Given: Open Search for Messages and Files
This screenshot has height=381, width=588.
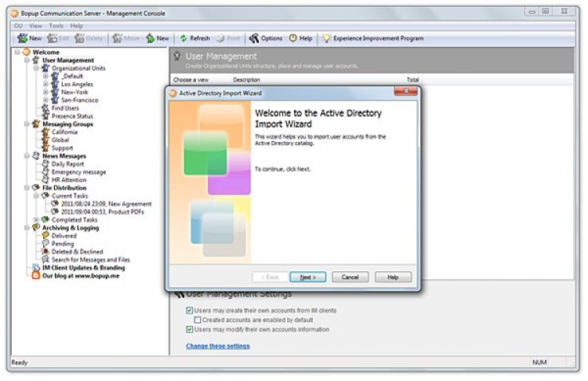Looking at the screenshot, I should point(90,259).
